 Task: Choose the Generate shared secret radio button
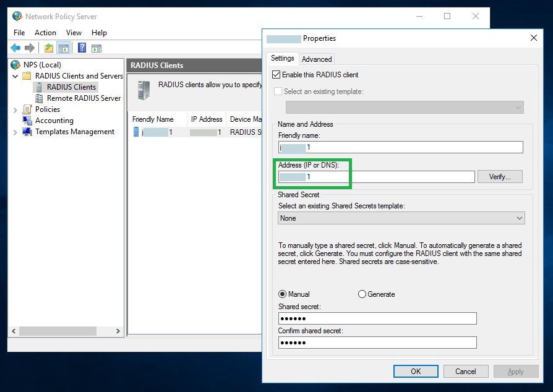[x=362, y=294]
